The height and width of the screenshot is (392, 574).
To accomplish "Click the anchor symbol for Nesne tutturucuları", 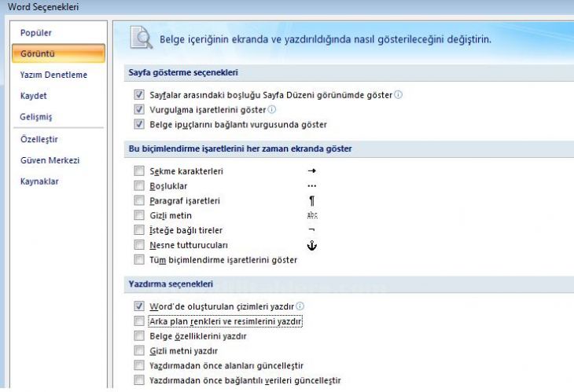I will click(312, 245).
